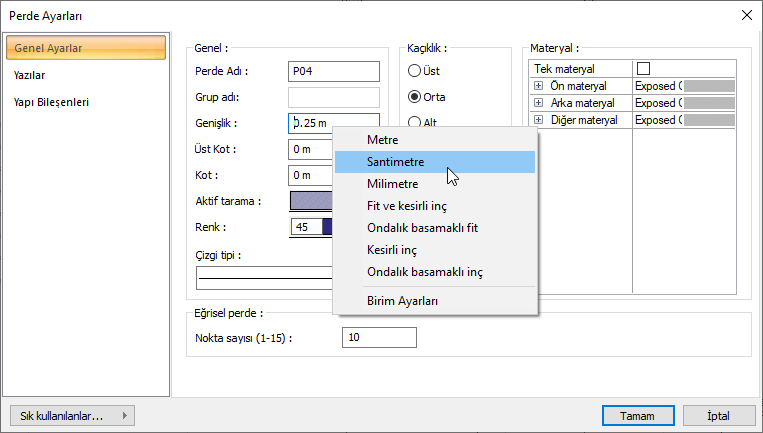Viewport: 763px width, 433px height.
Task: Click the Nokta sayısı input field
Action: (x=378, y=338)
